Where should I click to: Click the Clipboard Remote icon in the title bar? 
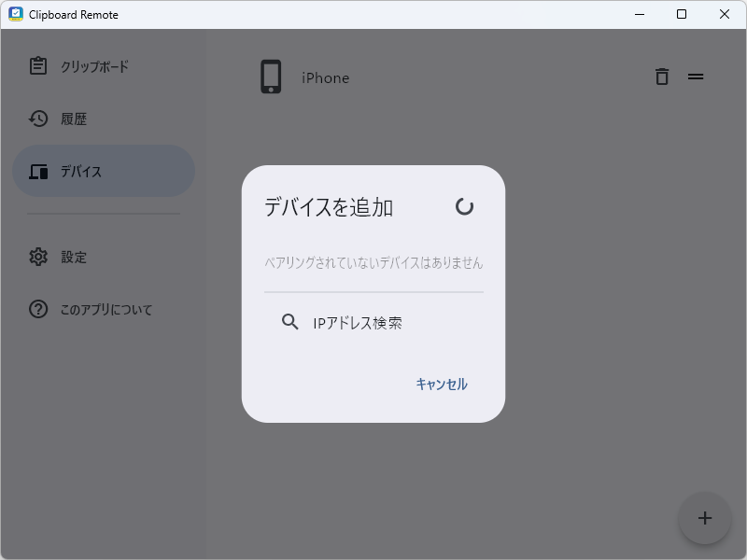click(x=13, y=14)
